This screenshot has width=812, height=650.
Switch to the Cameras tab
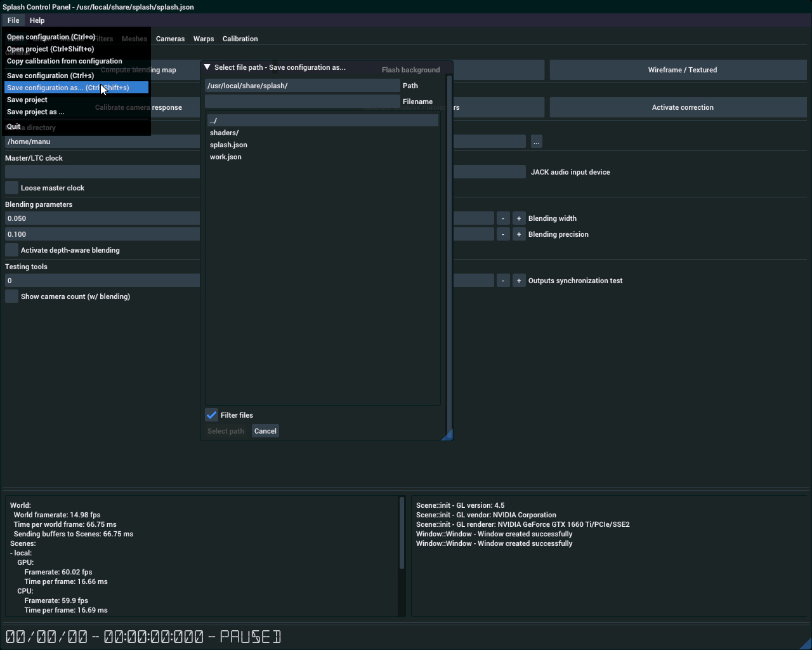[170, 39]
